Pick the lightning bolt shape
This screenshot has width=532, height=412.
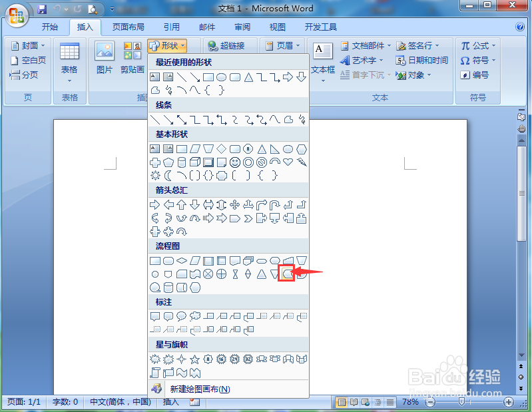point(301,162)
